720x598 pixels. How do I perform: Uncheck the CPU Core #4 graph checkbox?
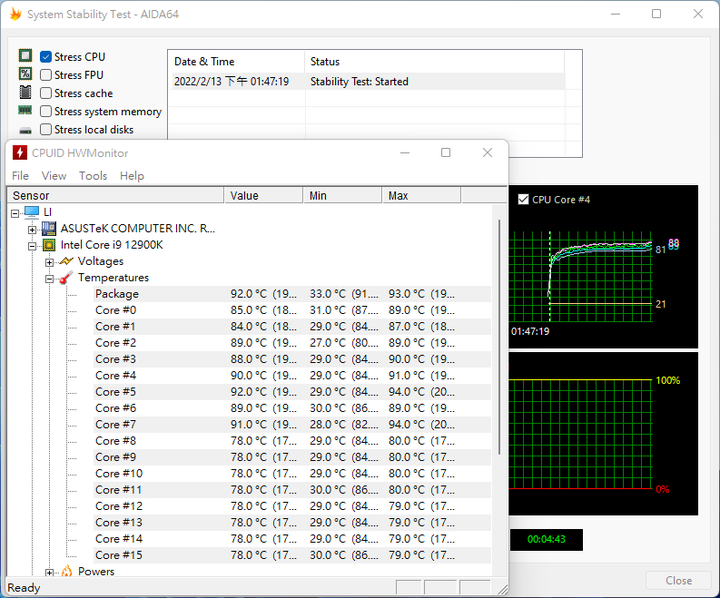click(523, 199)
